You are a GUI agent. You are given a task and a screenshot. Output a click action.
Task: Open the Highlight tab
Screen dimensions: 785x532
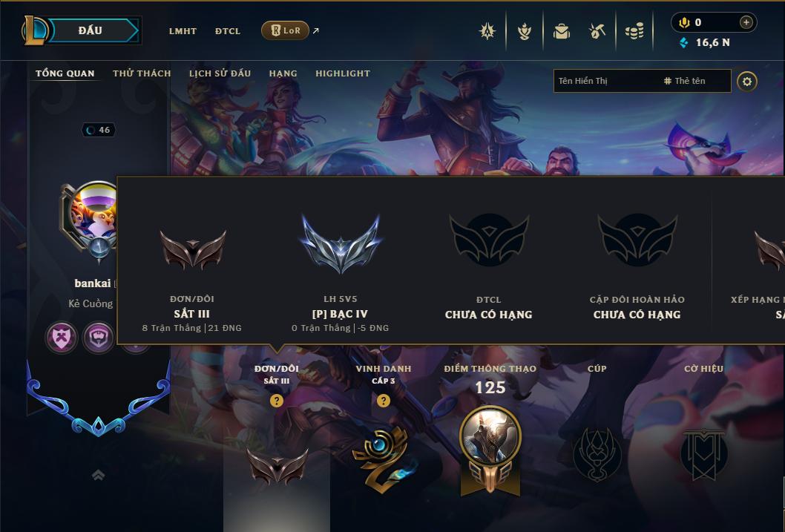[x=343, y=73]
